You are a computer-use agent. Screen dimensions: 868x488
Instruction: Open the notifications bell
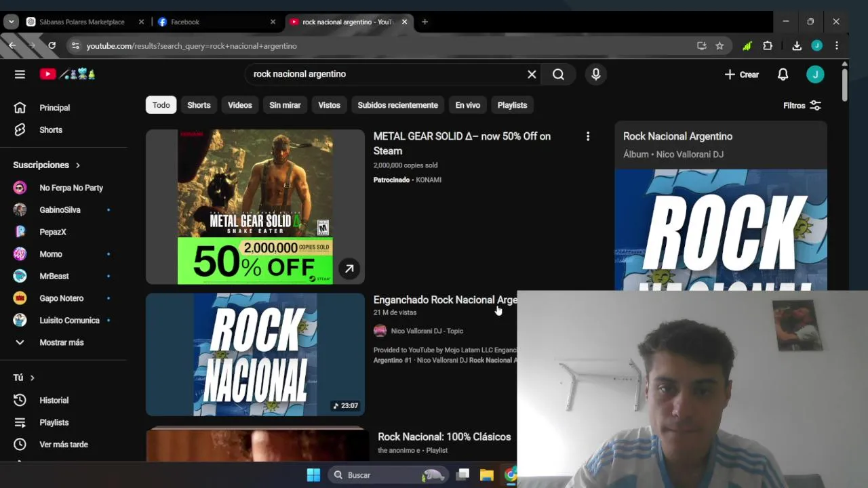tap(783, 75)
